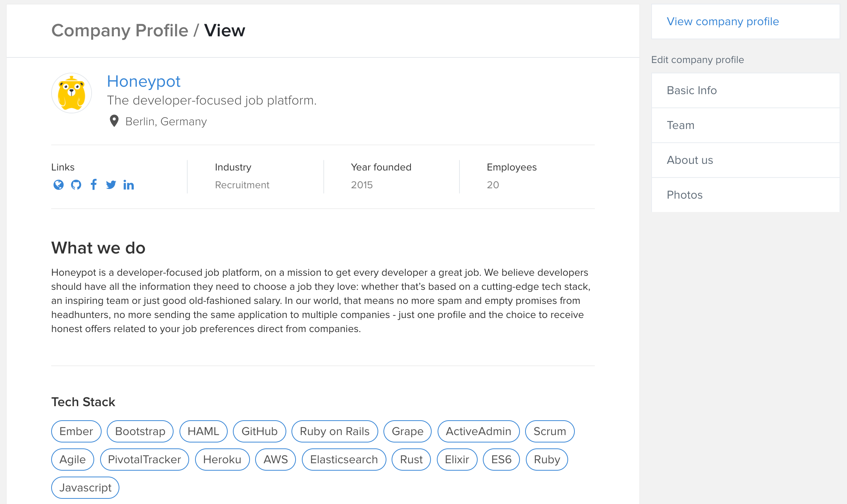The height and width of the screenshot is (504, 847).
Task: Click the Javascript tech tag
Action: [85, 488]
